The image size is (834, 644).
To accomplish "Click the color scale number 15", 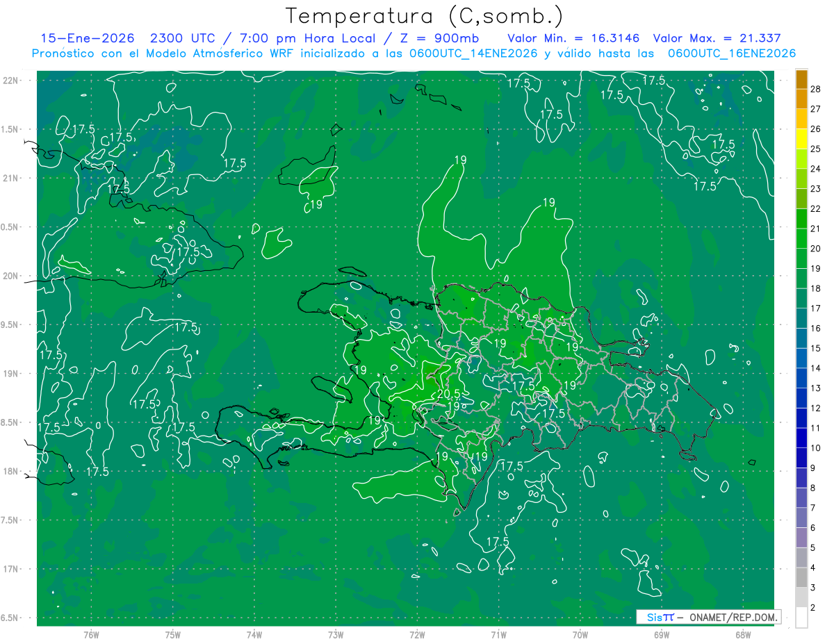I will 815,348.
